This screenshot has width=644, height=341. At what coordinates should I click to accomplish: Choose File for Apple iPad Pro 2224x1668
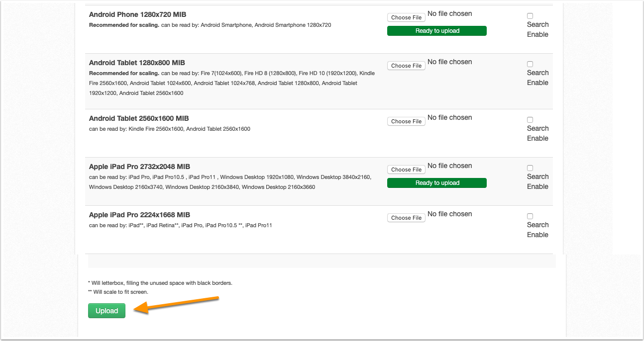tap(406, 218)
